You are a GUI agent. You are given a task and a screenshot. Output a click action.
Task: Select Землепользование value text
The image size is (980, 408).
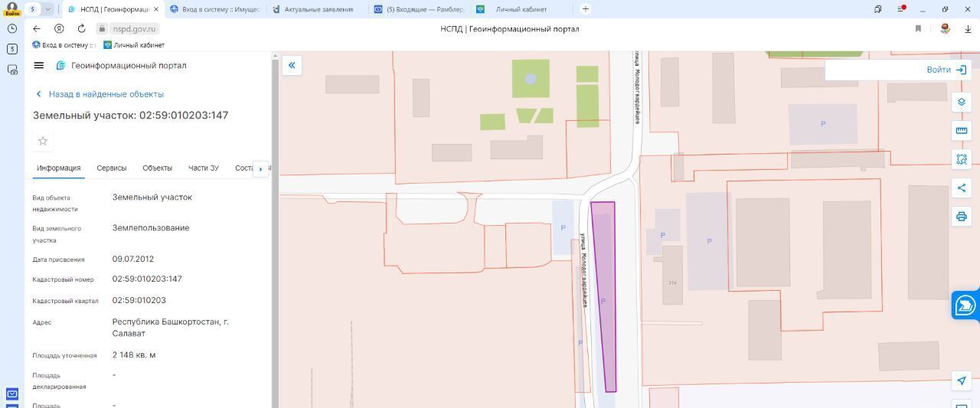(151, 228)
